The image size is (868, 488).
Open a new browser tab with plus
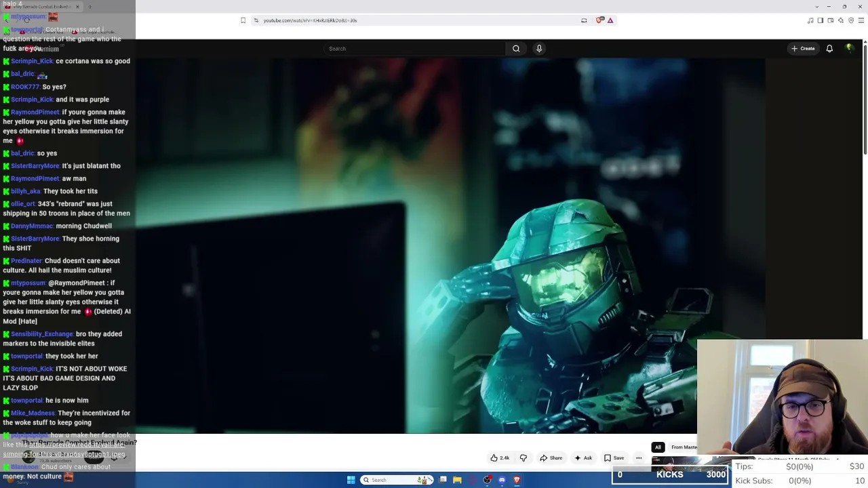[90, 7]
